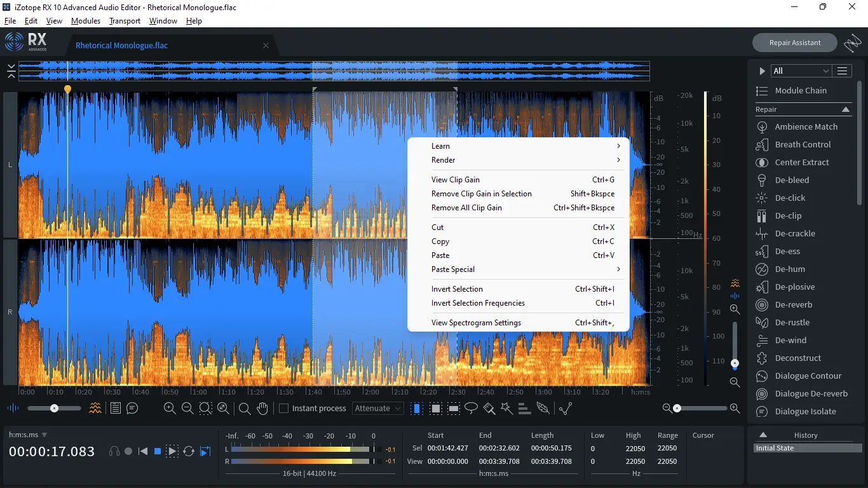Screen dimensions: 868x488
Task: Open the De-click module
Action: tap(790, 198)
